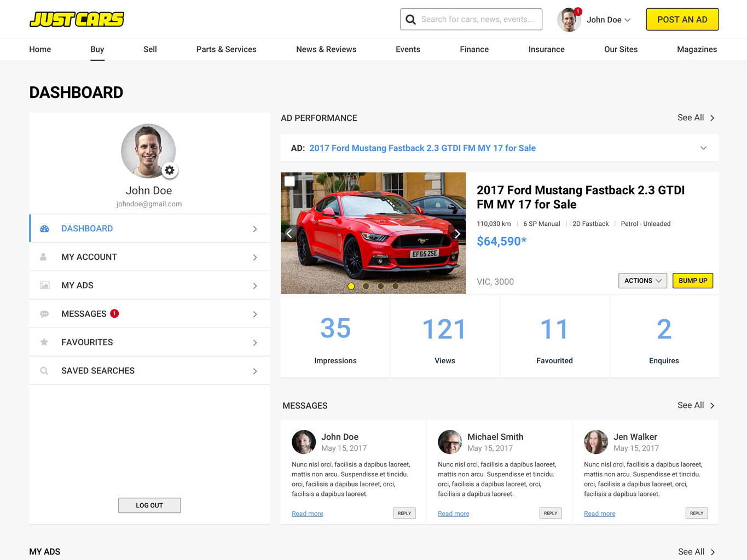The width and height of the screenshot is (747, 560).
Task: Expand the My Account row chevron
Action: coord(255,258)
